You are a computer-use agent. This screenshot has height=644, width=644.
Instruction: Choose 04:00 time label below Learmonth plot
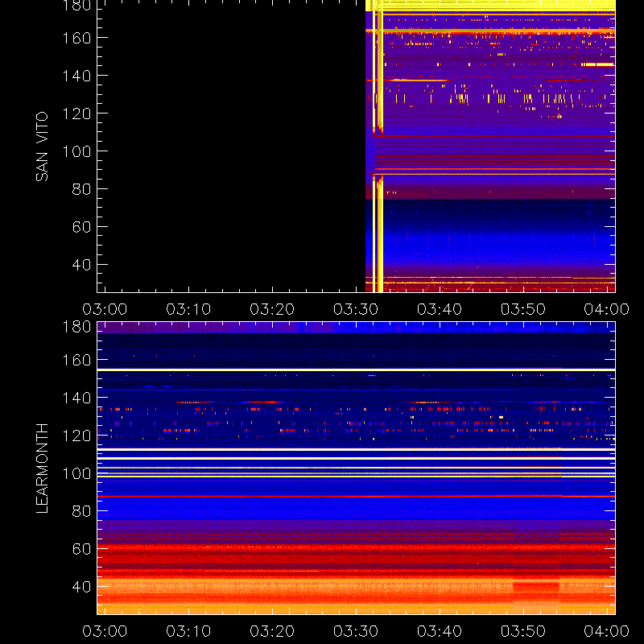click(607, 631)
